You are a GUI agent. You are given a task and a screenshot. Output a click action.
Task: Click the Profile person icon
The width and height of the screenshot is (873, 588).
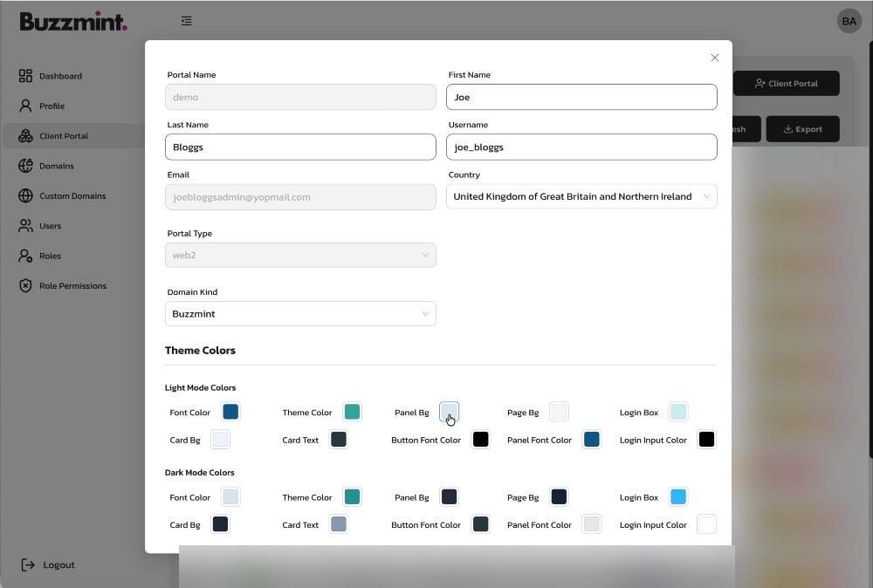click(x=25, y=106)
